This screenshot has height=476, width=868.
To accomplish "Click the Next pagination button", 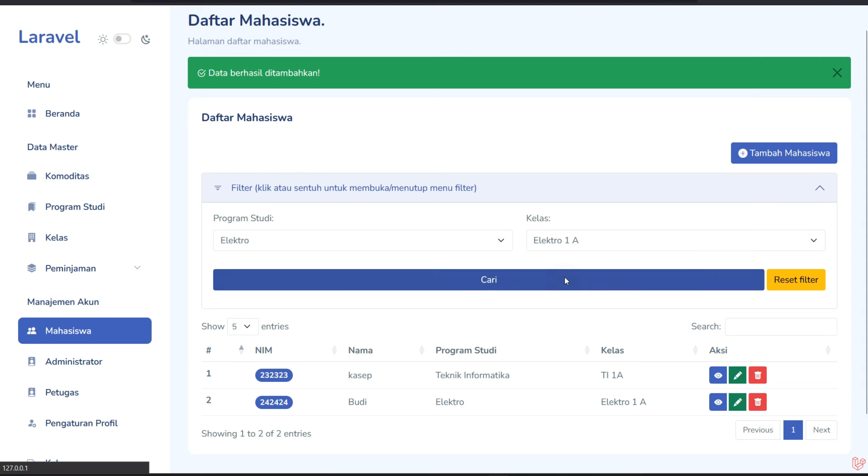I will coord(821,430).
